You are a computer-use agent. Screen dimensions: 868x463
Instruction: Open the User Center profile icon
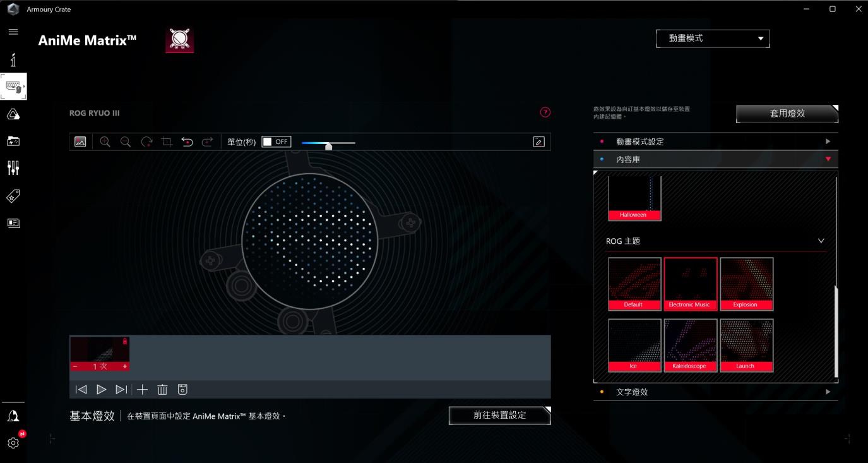13,416
